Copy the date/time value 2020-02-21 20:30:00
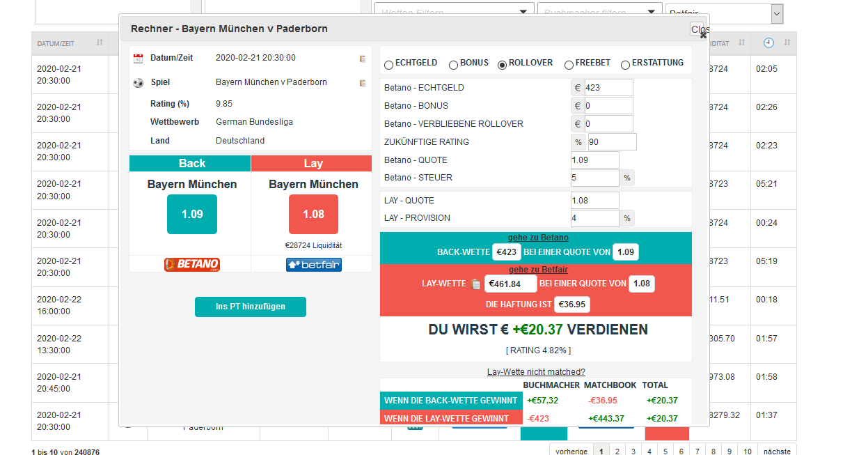 [x=363, y=59]
